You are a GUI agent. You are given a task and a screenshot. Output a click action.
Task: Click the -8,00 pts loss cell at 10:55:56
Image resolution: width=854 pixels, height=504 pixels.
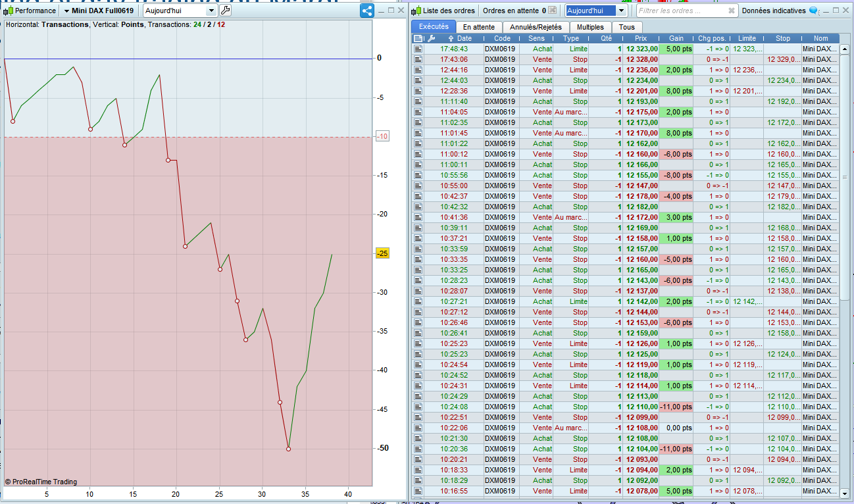676,175
